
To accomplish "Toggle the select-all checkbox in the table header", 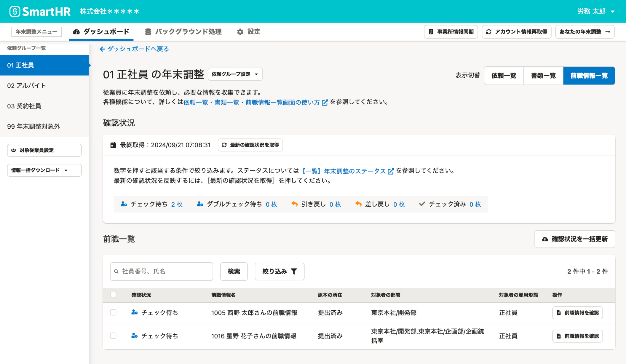I will [113, 295].
